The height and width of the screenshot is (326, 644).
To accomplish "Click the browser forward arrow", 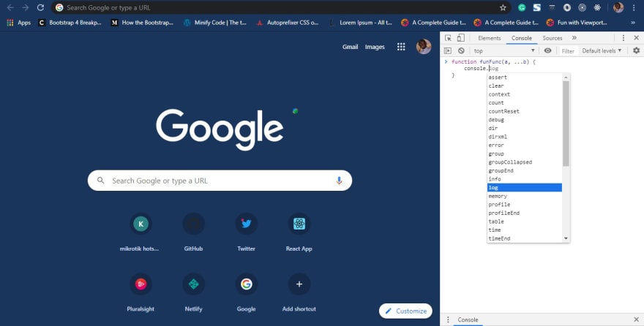I will (x=26, y=7).
